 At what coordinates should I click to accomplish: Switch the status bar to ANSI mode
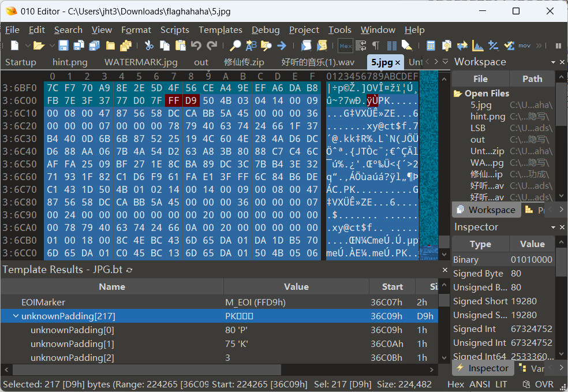[x=480, y=384]
